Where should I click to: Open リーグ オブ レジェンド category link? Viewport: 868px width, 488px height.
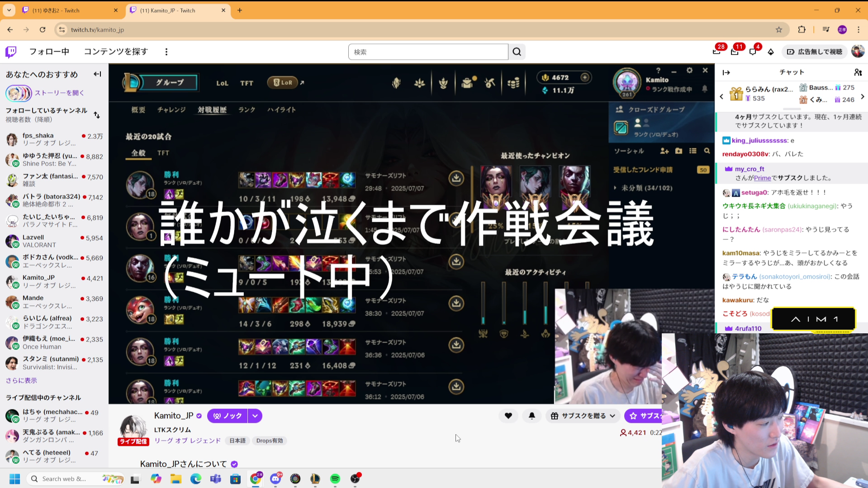187,441
